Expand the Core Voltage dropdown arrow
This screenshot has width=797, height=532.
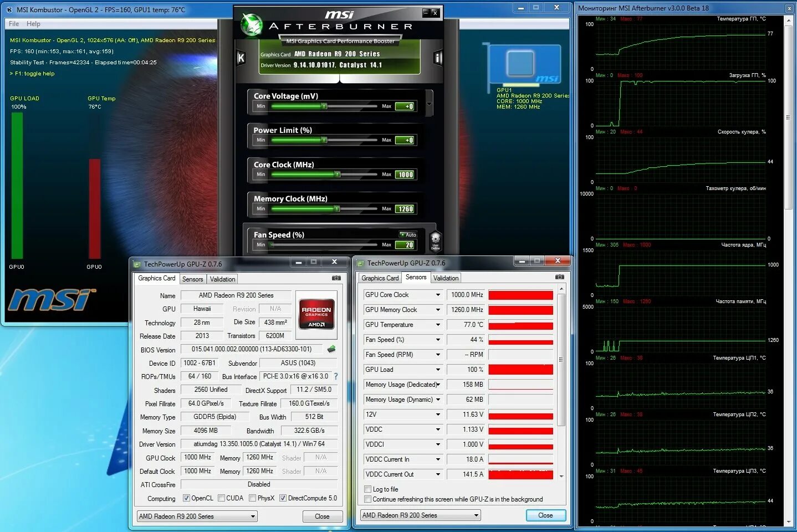tap(429, 104)
